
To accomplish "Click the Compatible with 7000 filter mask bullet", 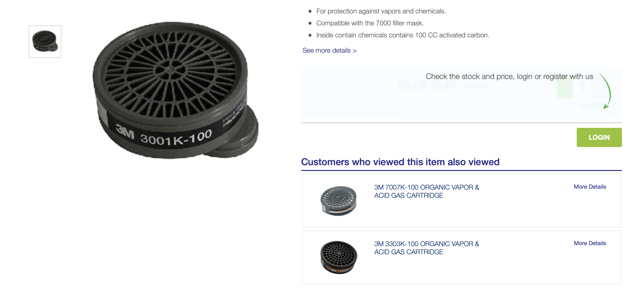I will tap(370, 23).
